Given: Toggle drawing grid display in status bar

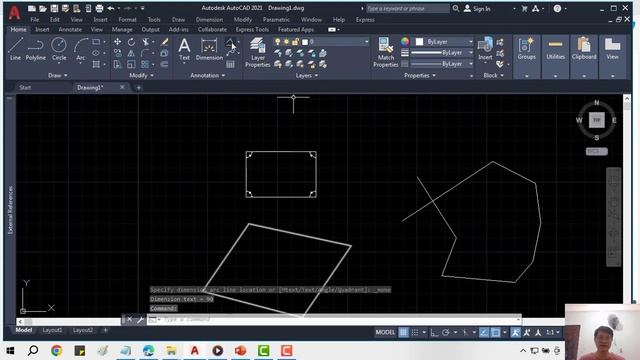Looking at the screenshot, I should (x=403, y=332).
